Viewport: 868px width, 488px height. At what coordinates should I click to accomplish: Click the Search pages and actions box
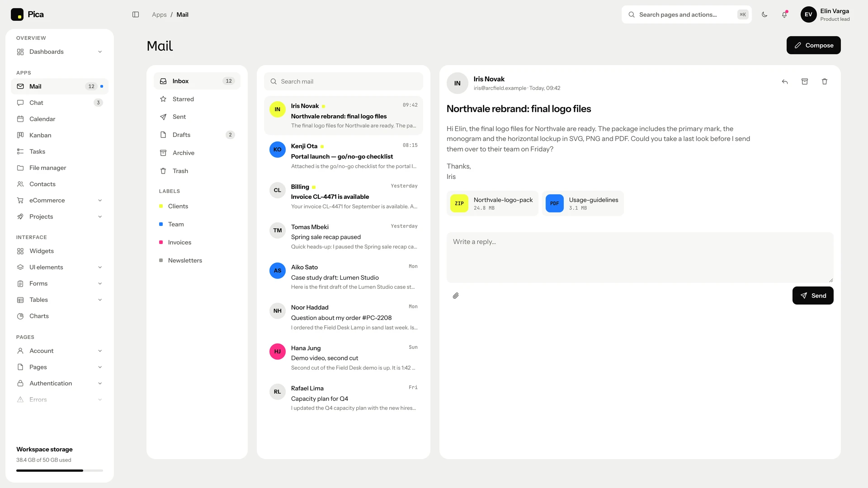(686, 14)
